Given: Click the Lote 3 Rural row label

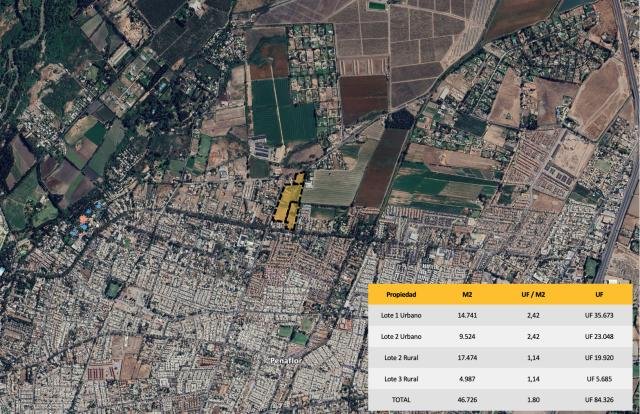Looking at the screenshot, I should click(400, 379).
